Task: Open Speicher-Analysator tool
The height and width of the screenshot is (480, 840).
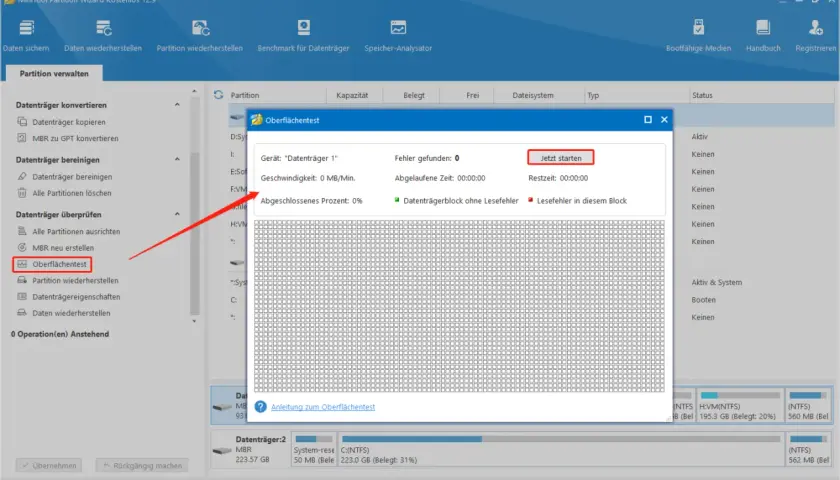Action: click(398, 35)
